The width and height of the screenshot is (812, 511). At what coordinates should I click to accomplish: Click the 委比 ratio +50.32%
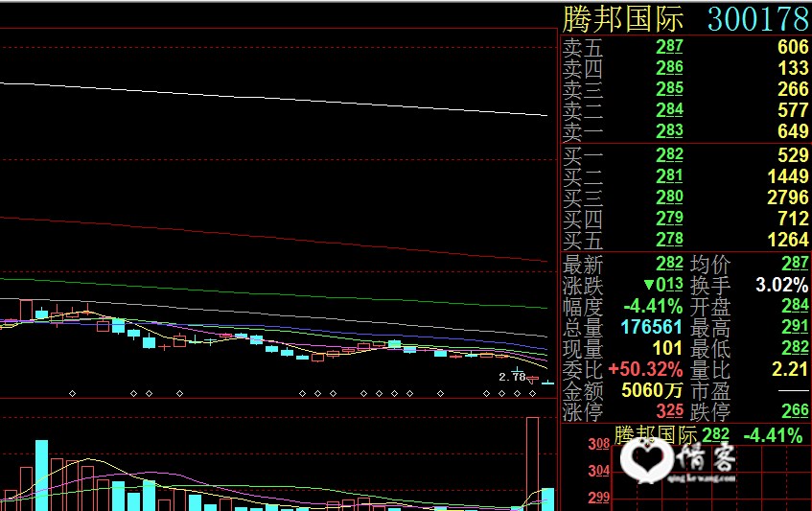coord(646,369)
